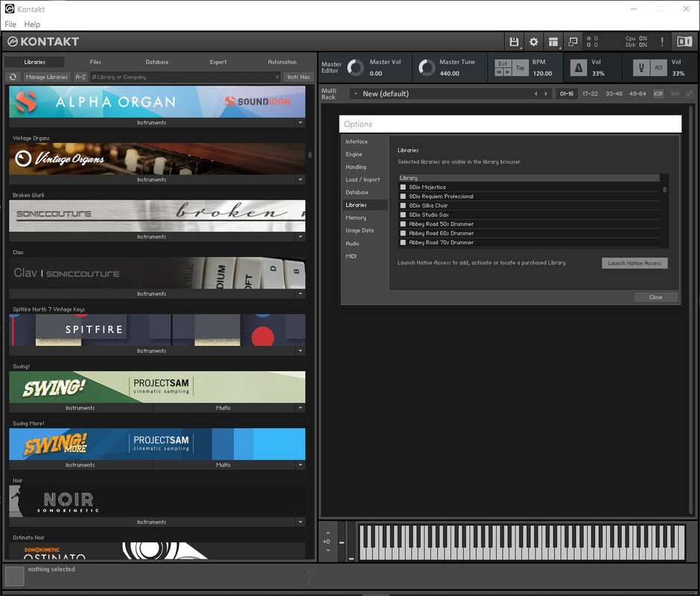This screenshot has height=596, width=700.
Task: Click keyboard octave shift up arrow
Action: click(328, 533)
